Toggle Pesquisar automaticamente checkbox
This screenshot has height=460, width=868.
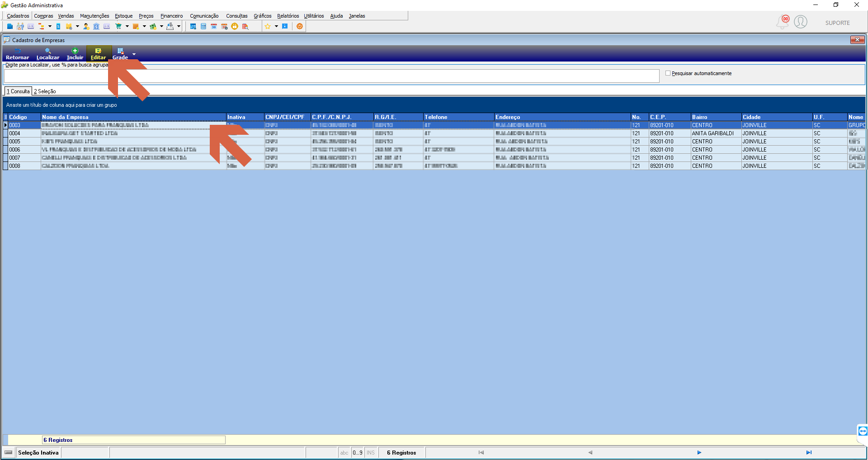668,73
